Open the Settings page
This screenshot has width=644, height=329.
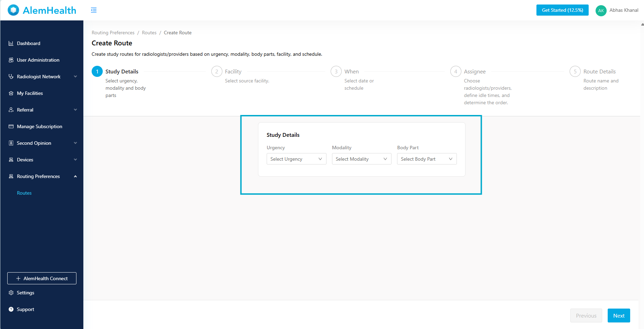[x=42, y=293]
